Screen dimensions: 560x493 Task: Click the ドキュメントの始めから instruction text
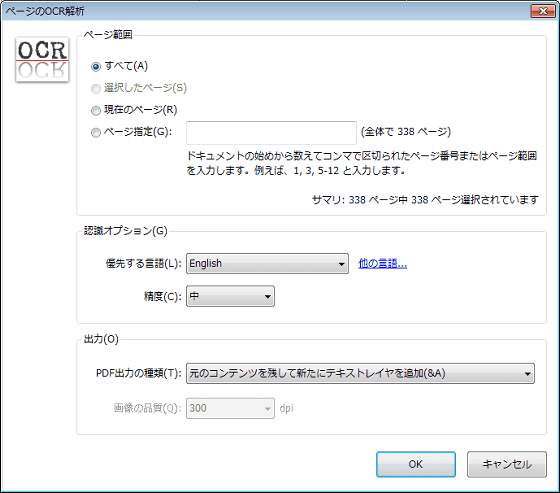tap(361, 163)
